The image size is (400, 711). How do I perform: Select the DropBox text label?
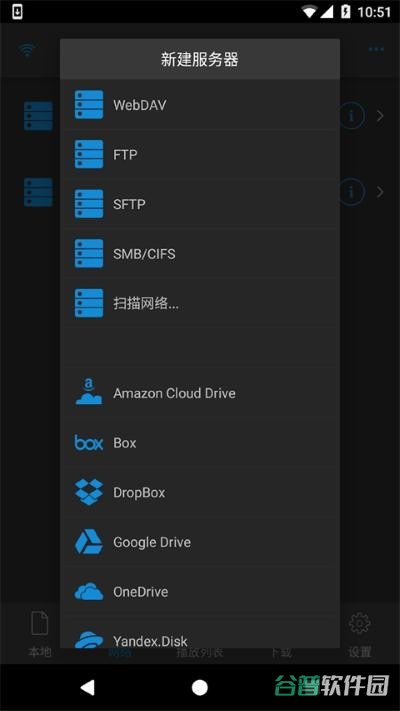pyautogui.click(x=139, y=492)
